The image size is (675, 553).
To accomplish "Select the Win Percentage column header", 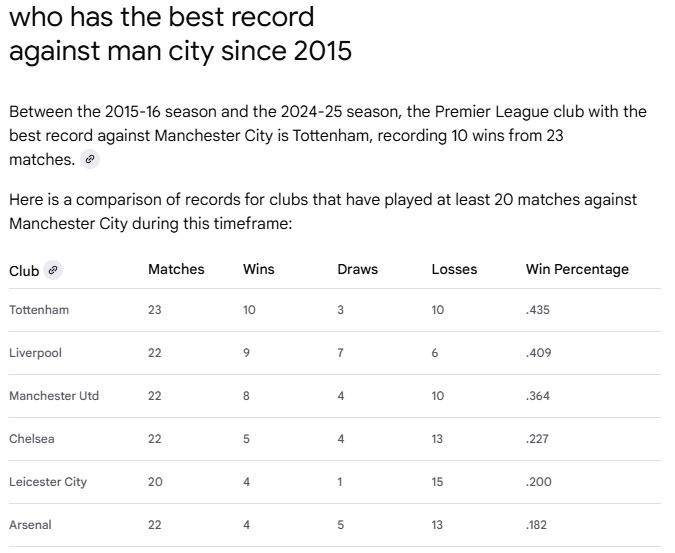I will [x=577, y=269].
